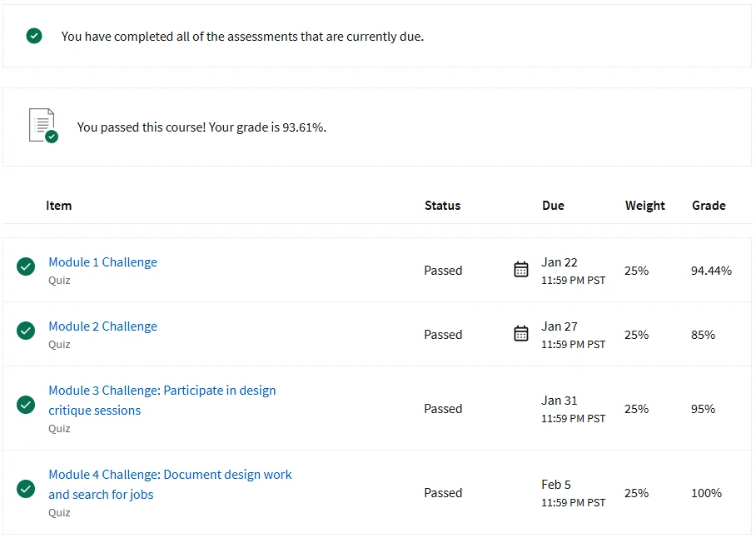756x538 pixels.
Task: Click the calendar icon for Jan 22 due date
Action: tap(521, 269)
